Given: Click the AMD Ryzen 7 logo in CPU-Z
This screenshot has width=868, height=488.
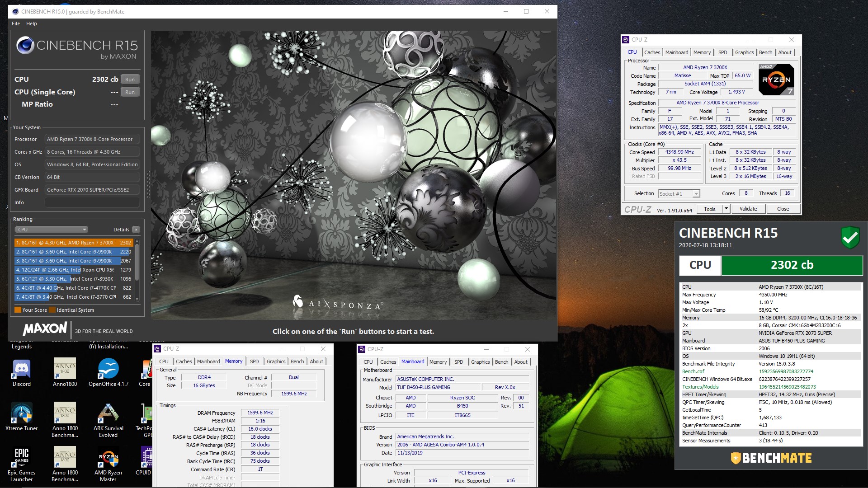Looking at the screenshot, I should 776,80.
